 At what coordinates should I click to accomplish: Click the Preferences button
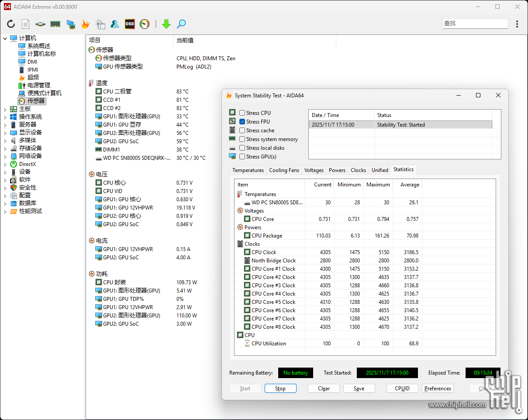pyautogui.click(x=438, y=389)
